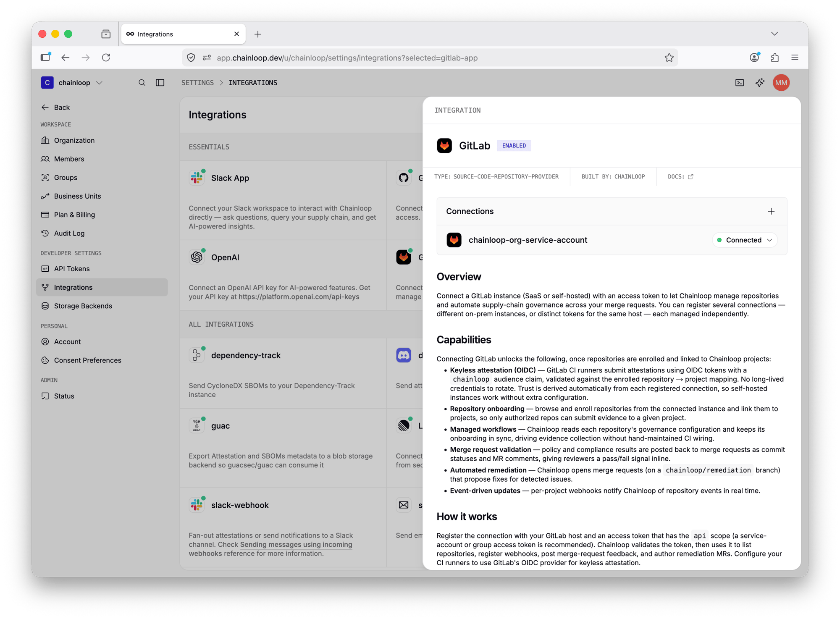Click the Discord logo icon in All Integrations

coord(404,355)
